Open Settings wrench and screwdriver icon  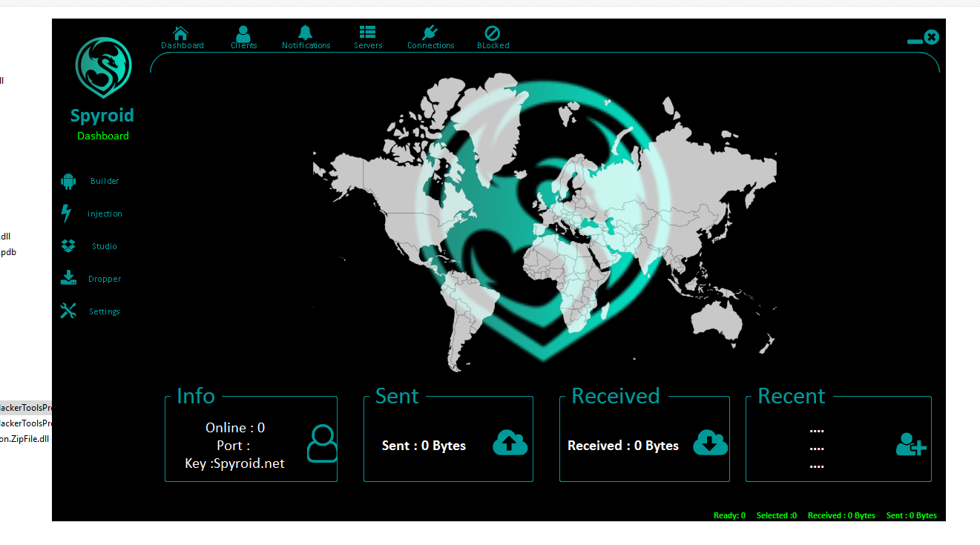coord(68,311)
